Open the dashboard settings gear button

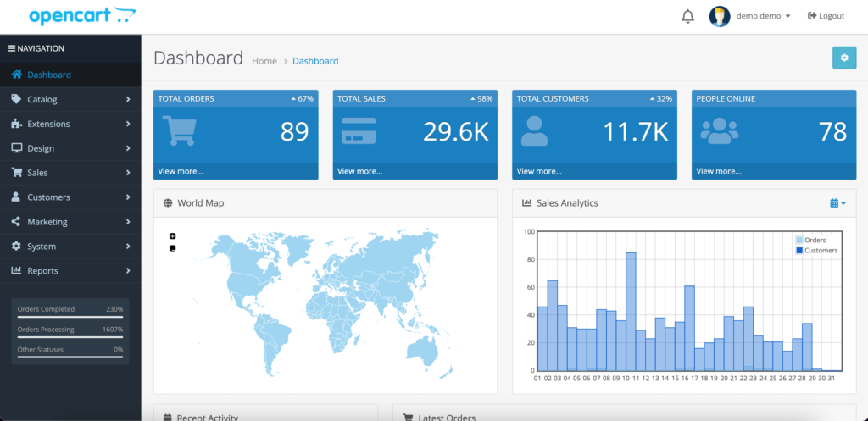(x=844, y=58)
